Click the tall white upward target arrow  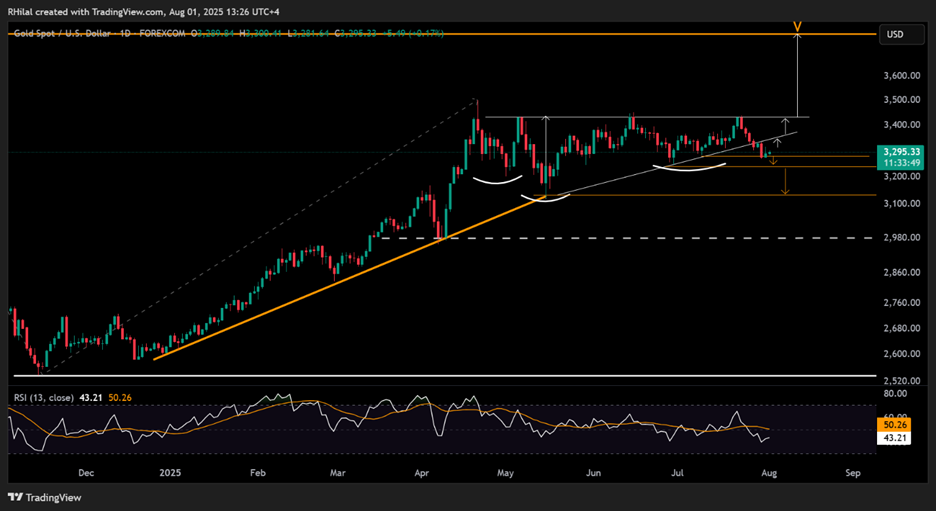coord(797,75)
